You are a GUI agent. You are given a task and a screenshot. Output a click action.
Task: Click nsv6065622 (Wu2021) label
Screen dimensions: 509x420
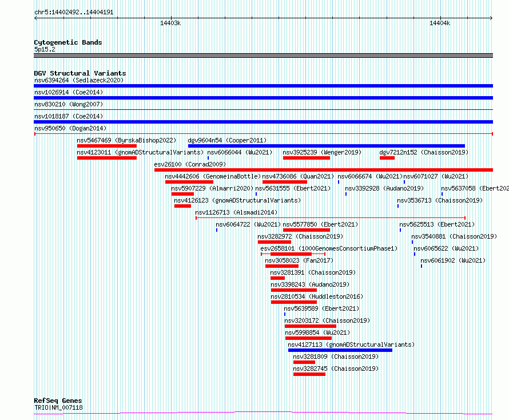point(446,248)
